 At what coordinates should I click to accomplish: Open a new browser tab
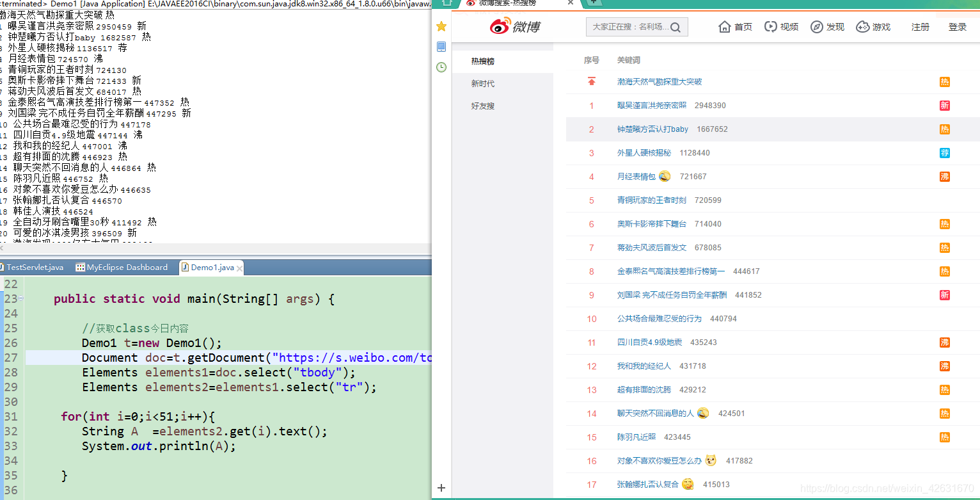coord(593,3)
